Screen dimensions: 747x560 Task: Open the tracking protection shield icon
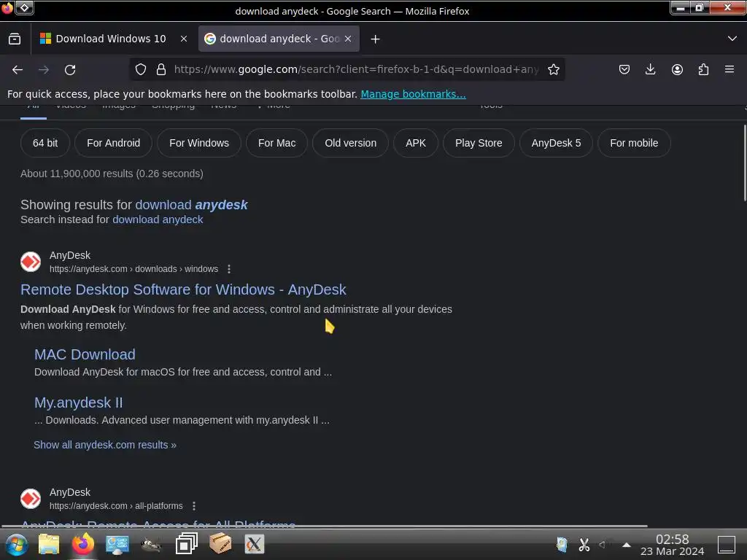[141, 69]
